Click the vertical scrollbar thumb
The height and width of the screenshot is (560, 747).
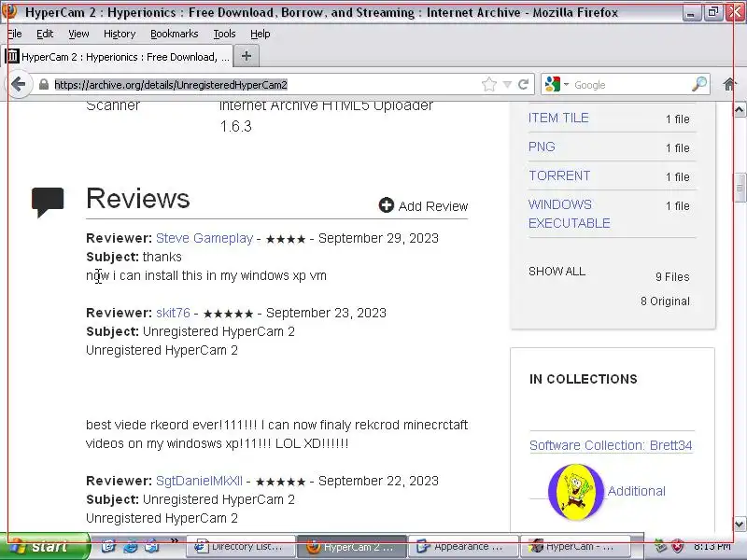pyautogui.click(x=740, y=189)
